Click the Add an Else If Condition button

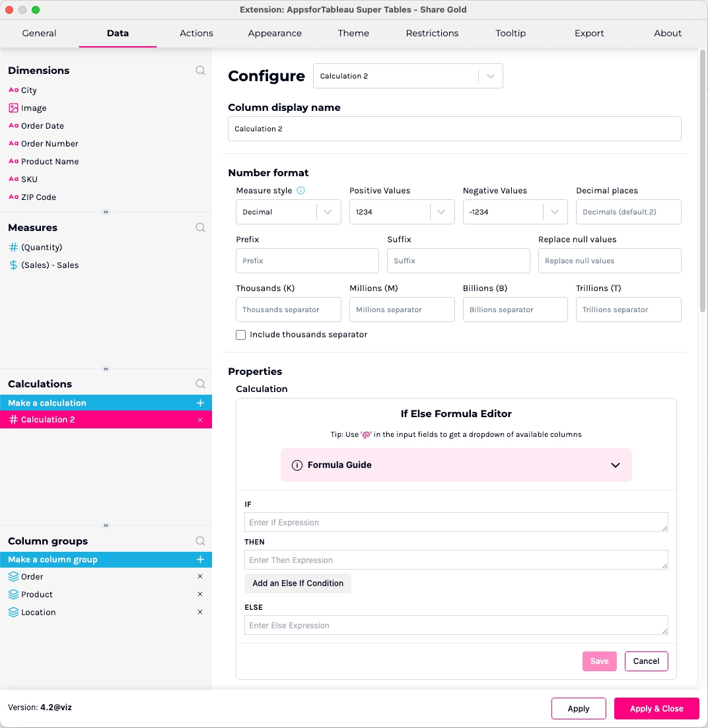point(298,583)
